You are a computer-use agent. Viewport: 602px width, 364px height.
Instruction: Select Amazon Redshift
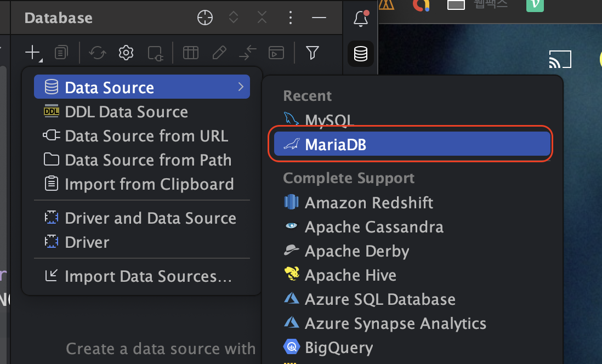412,202
